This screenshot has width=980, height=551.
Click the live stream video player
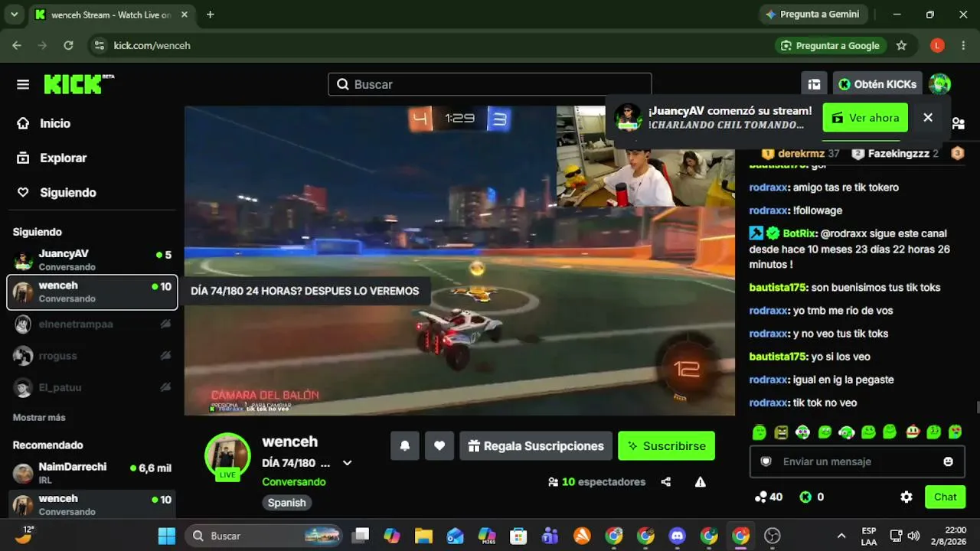pos(459,260)
